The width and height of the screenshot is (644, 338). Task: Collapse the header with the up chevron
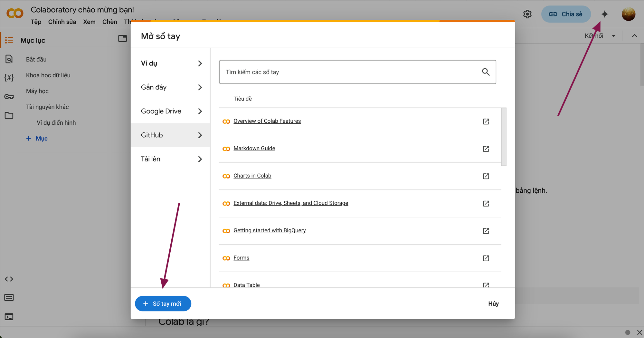point(634,36)
